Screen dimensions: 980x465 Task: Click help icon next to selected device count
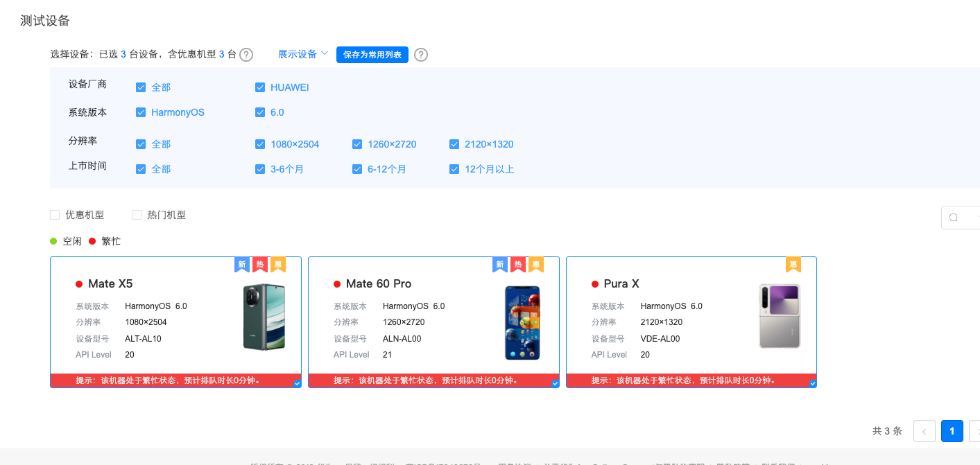click(246, 55)
